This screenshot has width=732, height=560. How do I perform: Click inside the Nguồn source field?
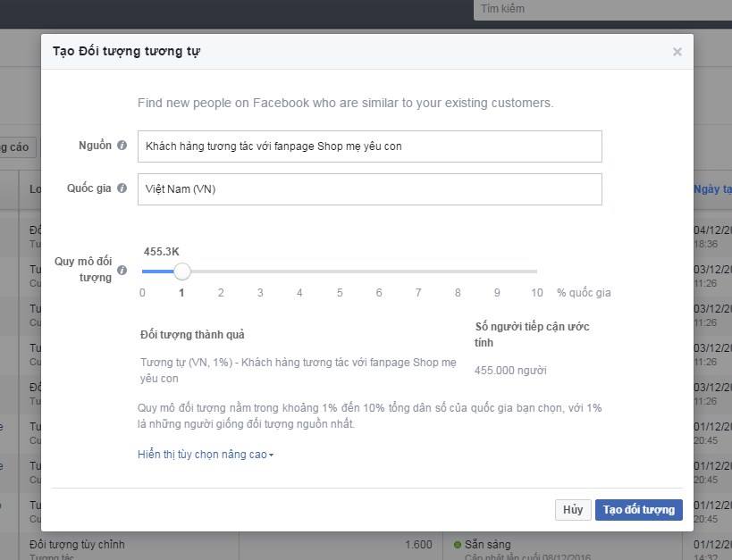click(x=369, y=146)
